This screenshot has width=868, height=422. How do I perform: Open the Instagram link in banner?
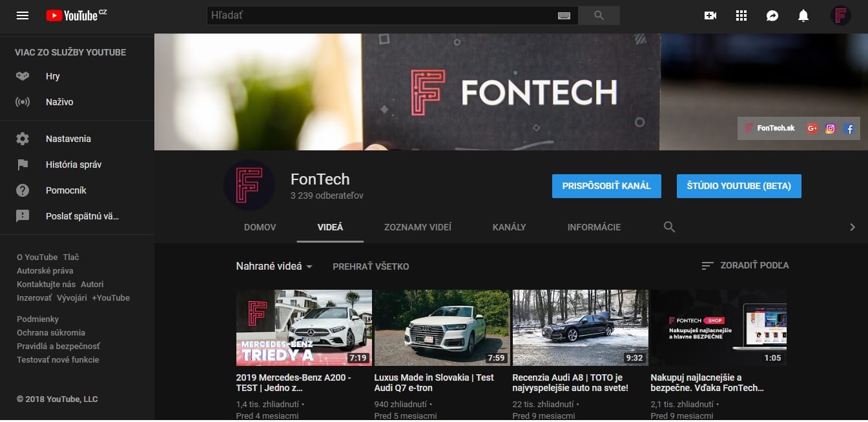[x=831, y=128]
